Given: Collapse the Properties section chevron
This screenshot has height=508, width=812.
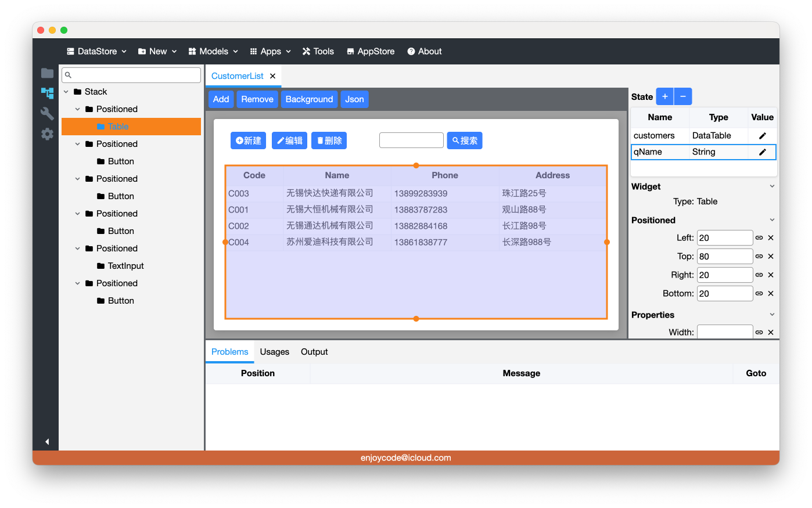Looking at the screenshot, I should click(772, 315).
